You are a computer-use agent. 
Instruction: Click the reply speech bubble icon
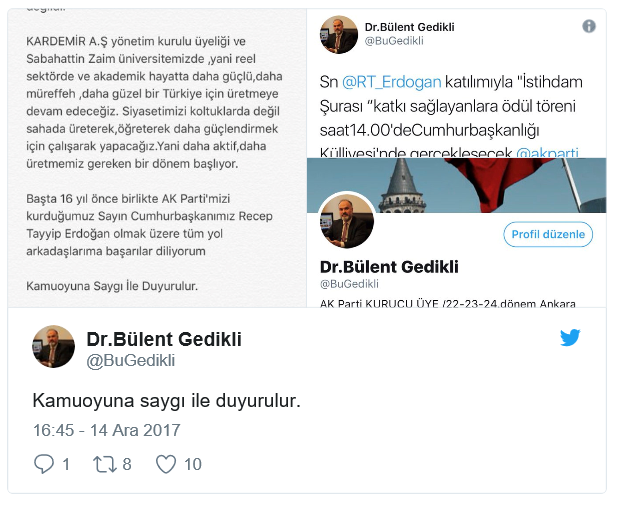click(44, 464)
